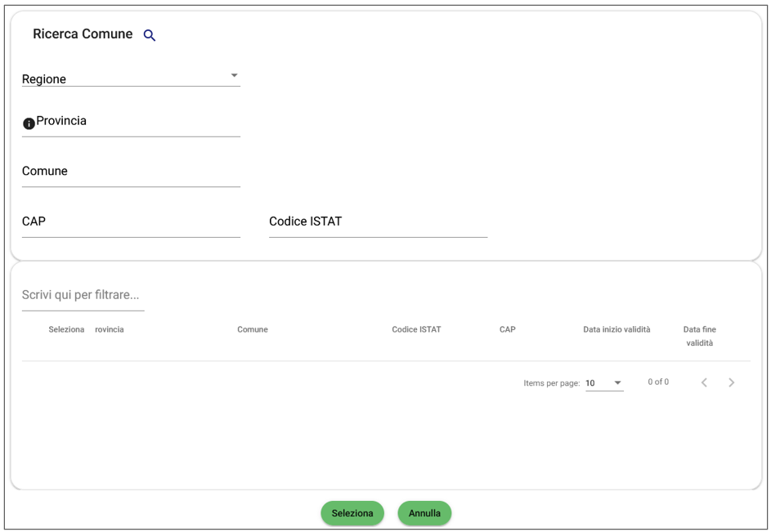Click the Codice ISTAT column header
Viewport: 771px width, 532px height.
tap(416, 329)
